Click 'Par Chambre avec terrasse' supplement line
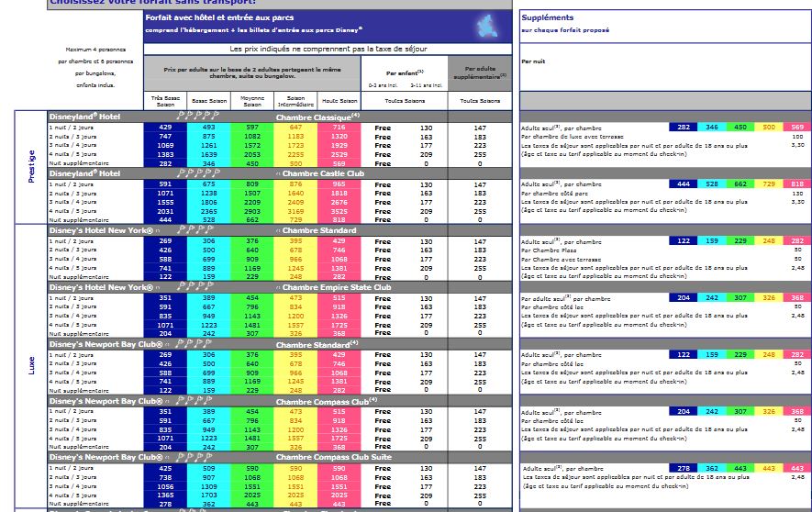Screen dimensions: 812x512 562,260
